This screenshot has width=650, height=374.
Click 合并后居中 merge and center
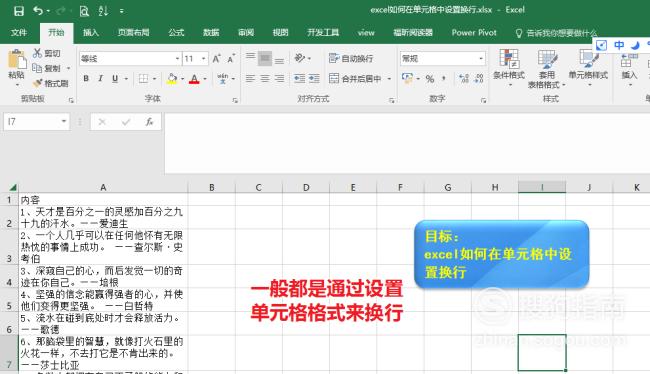(355, 78)
